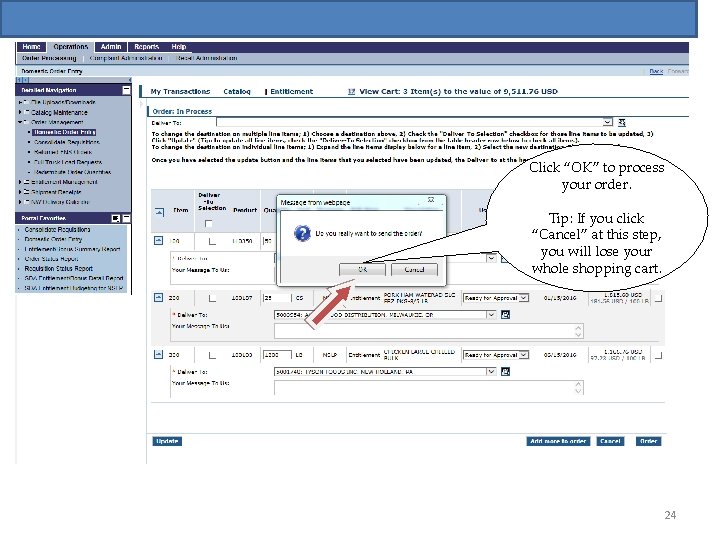The height and width of the screenshot is (540, 720).
Task: Click the collapse-all icon in the table header
Action: click(159, 212)
